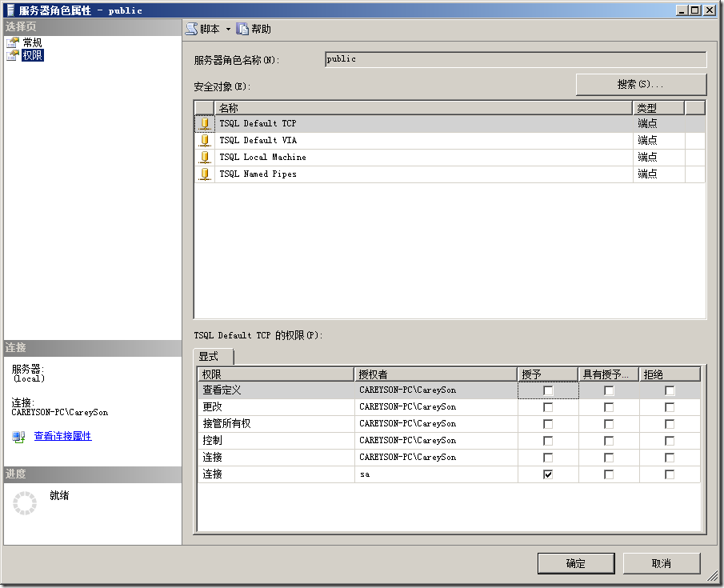724x588 pixels.
Task: Click the TSQL Named Pipes endpoint icon
Action: coord(205,174)
